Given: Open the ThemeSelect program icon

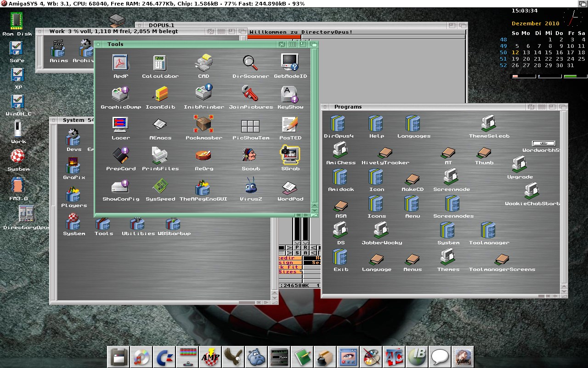Looking at the screenshot, I should point(488,123).
